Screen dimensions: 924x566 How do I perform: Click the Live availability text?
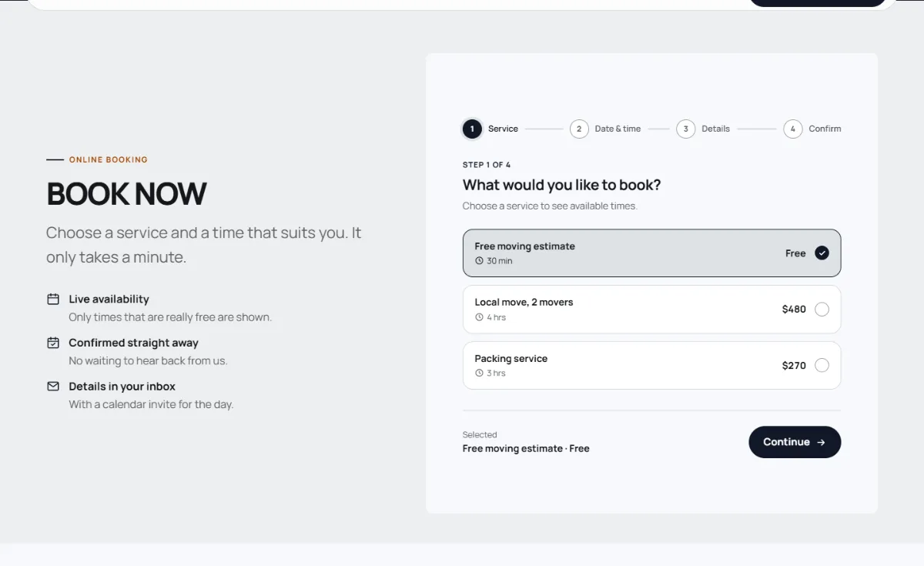tap(109, 299)
